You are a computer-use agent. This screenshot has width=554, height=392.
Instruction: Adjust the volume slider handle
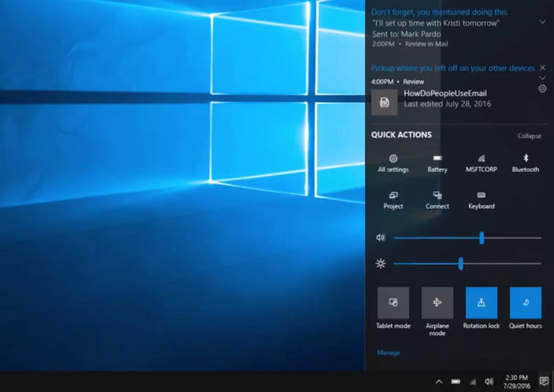pyautogui.click(x=482, y=238)
